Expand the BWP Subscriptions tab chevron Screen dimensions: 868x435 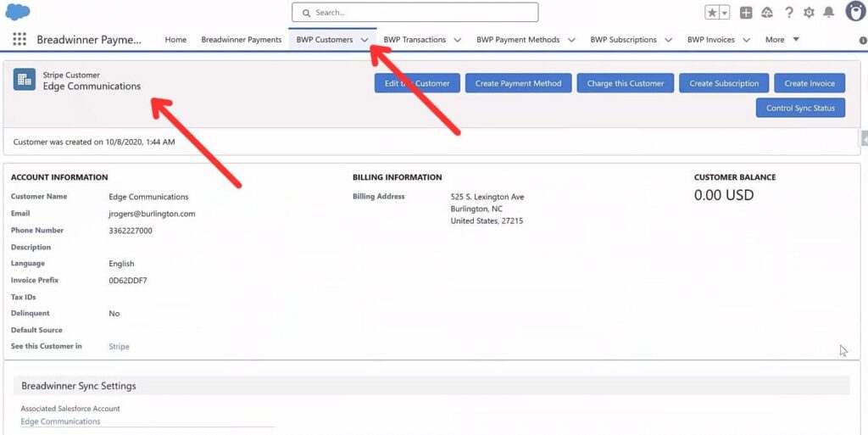tap(668, 40)
